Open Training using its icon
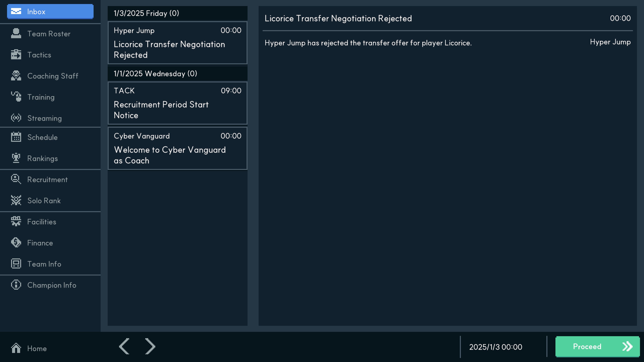Screen dimensions: 644x362 (16, 97)
